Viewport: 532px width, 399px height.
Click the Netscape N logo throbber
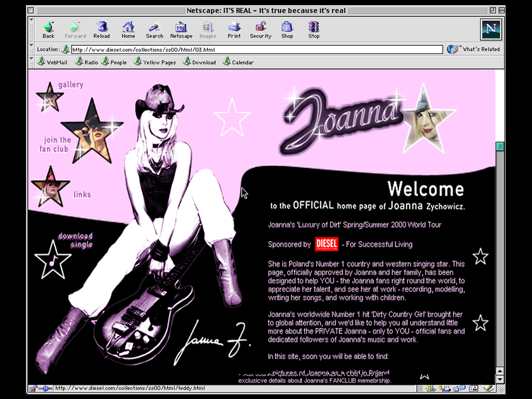pyautogui.click(x=491, y=29)
